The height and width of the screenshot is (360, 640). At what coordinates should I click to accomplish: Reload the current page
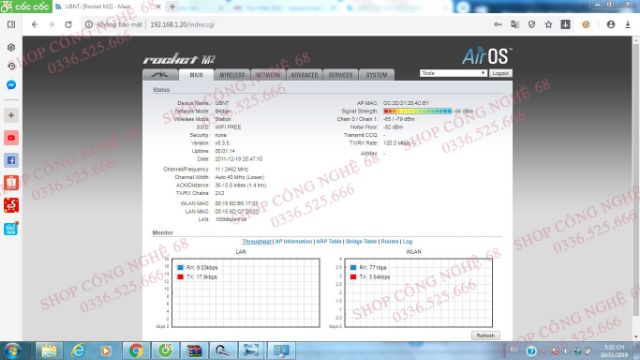click(x=68, y=24)
